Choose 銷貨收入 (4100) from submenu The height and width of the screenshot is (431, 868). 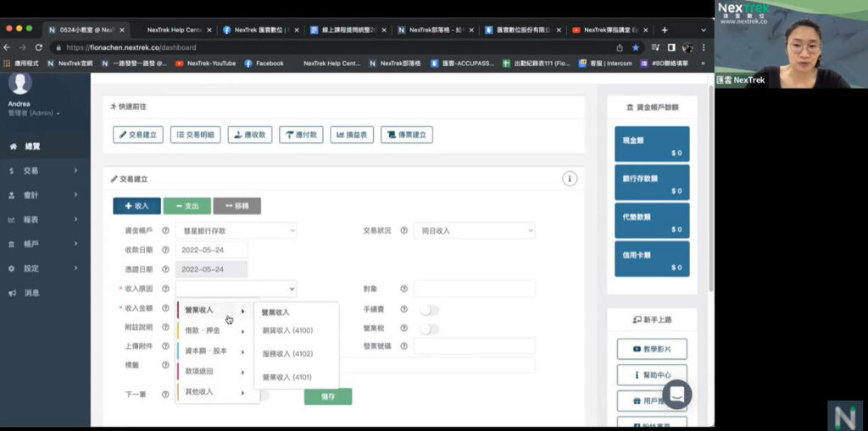tap(287, 330)
